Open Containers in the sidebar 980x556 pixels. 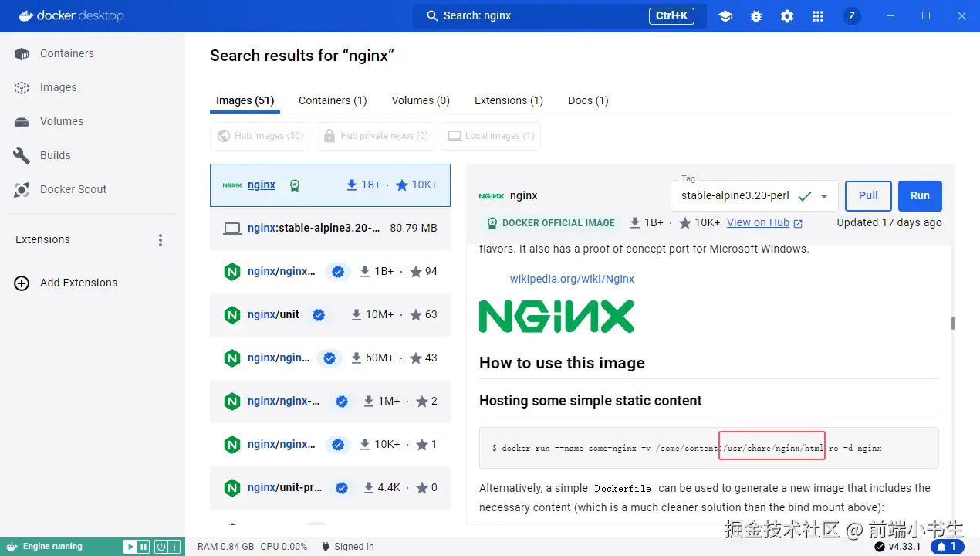[x=93, y=54]
